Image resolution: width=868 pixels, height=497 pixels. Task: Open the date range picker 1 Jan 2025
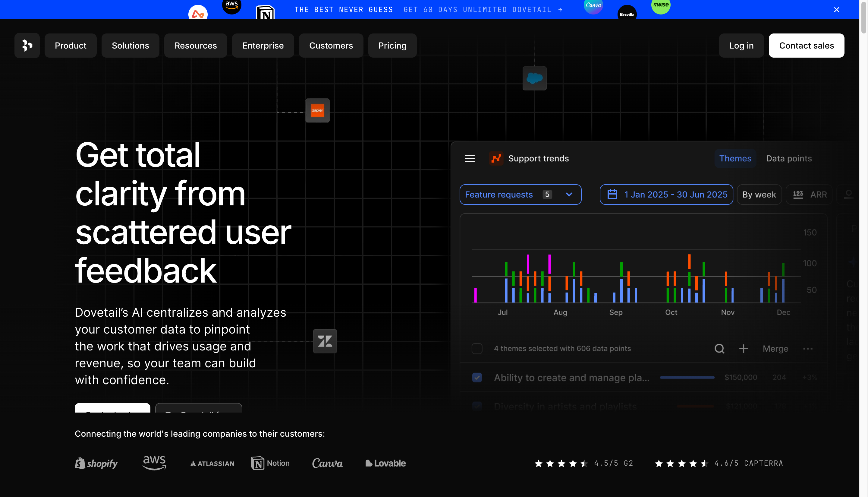(x=666, y=195)
